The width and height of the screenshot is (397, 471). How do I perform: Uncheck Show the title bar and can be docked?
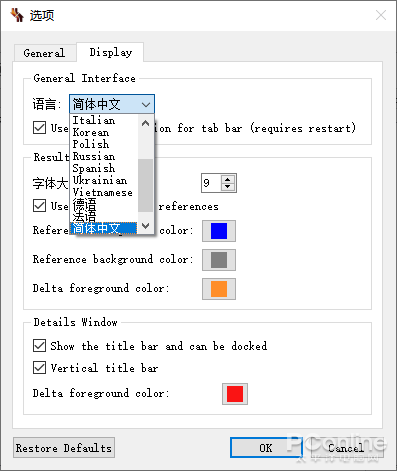tap(39, 346)
